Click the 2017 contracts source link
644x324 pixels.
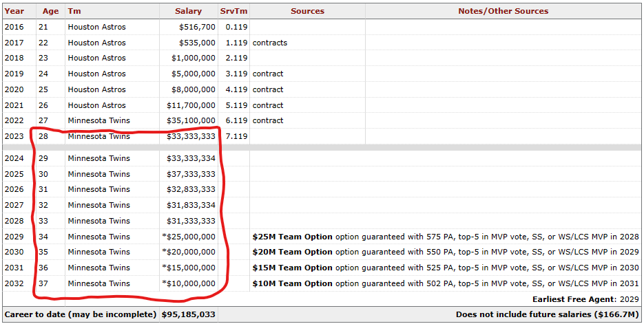tap(270, 43)
